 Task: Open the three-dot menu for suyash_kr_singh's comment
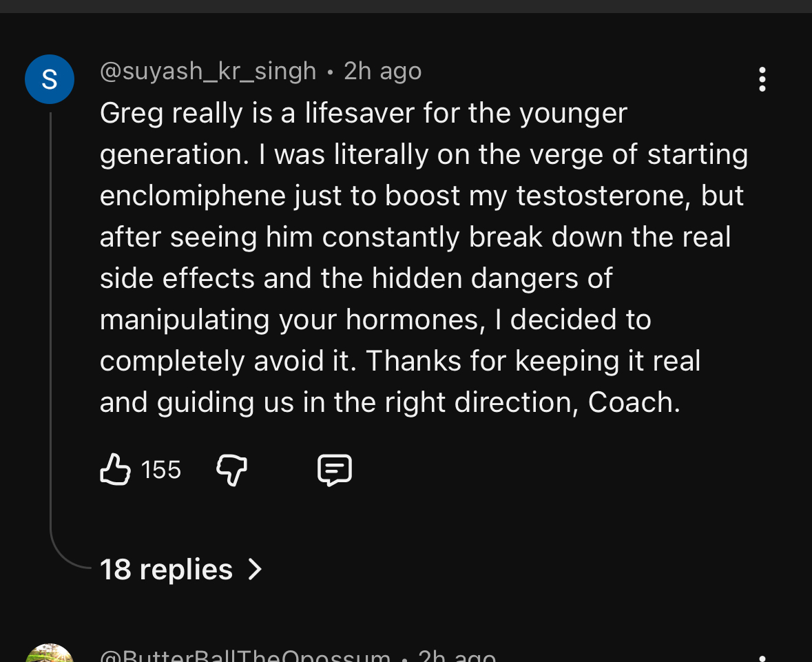(x=762, y=79)
